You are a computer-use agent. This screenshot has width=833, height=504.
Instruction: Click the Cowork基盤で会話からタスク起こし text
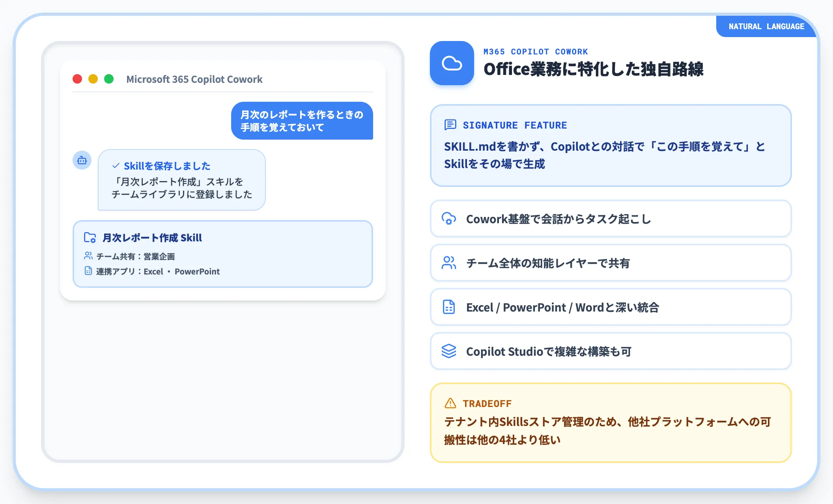click(558, 219)
